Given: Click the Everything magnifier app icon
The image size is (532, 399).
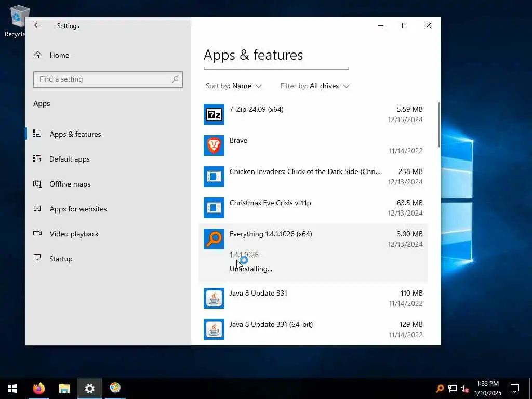Looking at the screenshot, I should [214, 239].
